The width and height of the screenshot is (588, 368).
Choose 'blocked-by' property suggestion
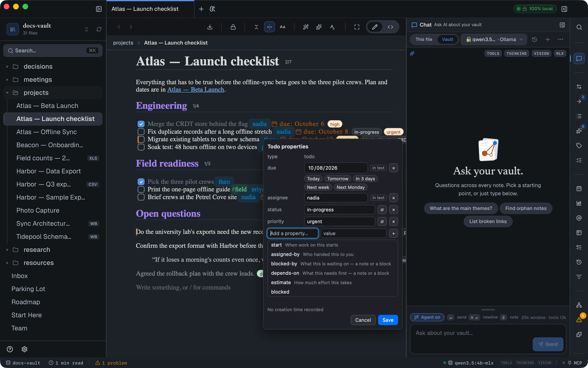coord(332,264)
